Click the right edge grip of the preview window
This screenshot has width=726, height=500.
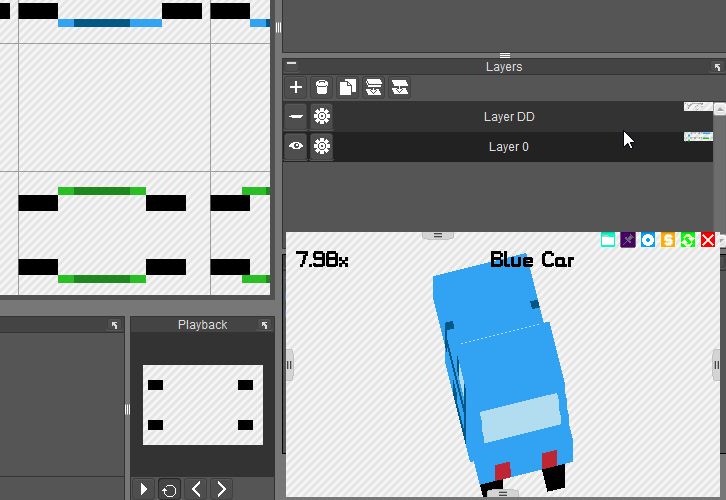[716, 365]
